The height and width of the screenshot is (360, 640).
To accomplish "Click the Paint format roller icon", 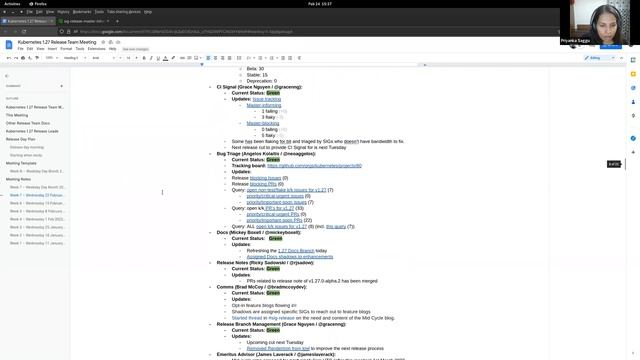I will [x=37, y=58].
